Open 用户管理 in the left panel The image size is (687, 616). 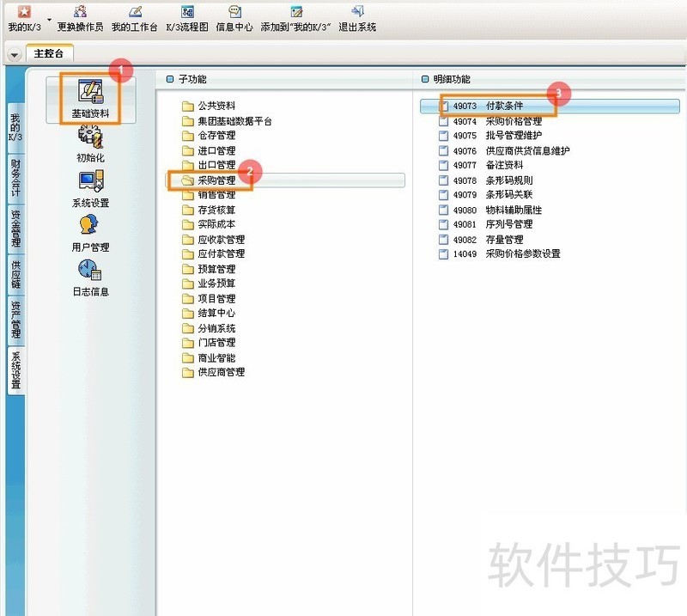coord(90,232)
